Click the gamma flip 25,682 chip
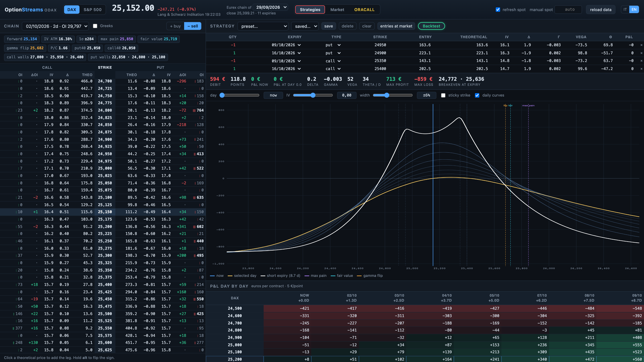Image resolution: width=644 pixels, height=362 pixels. 25,48
